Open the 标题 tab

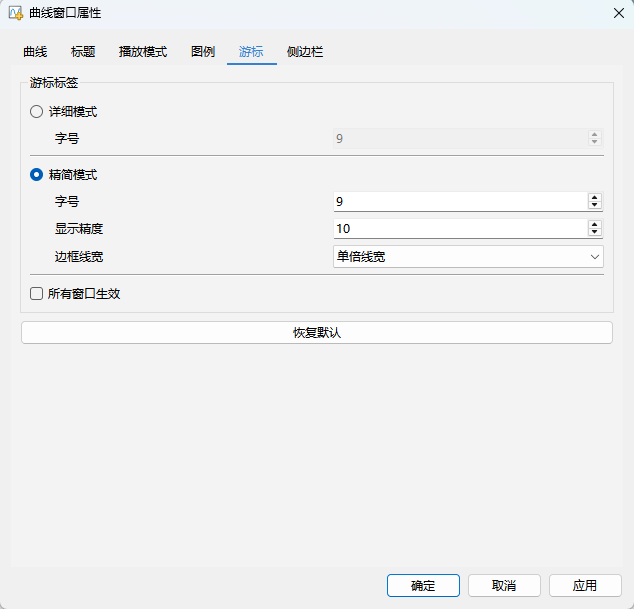[83, 52]
